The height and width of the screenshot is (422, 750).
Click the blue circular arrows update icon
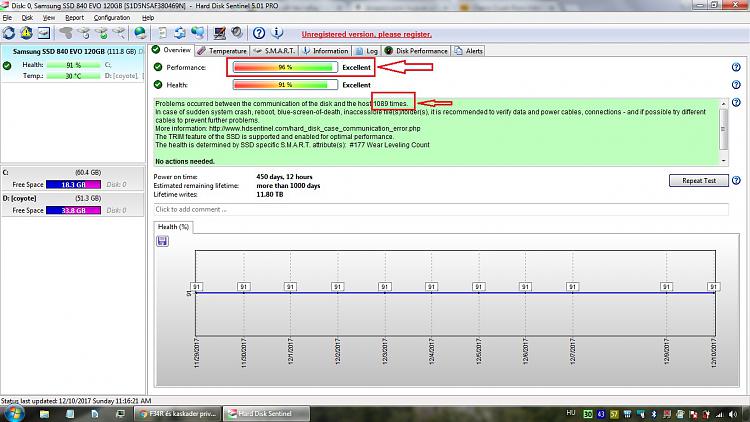click(x=180, y=33)
